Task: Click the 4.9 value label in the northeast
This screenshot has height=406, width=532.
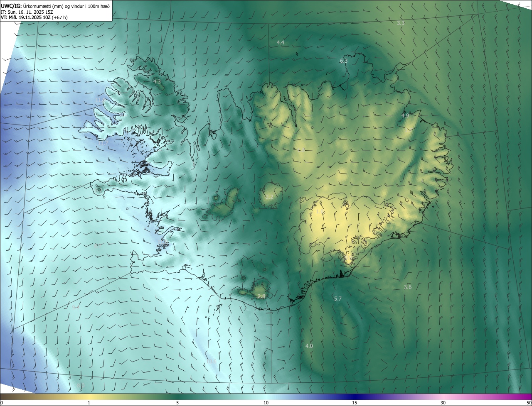Action: [405, 115]
